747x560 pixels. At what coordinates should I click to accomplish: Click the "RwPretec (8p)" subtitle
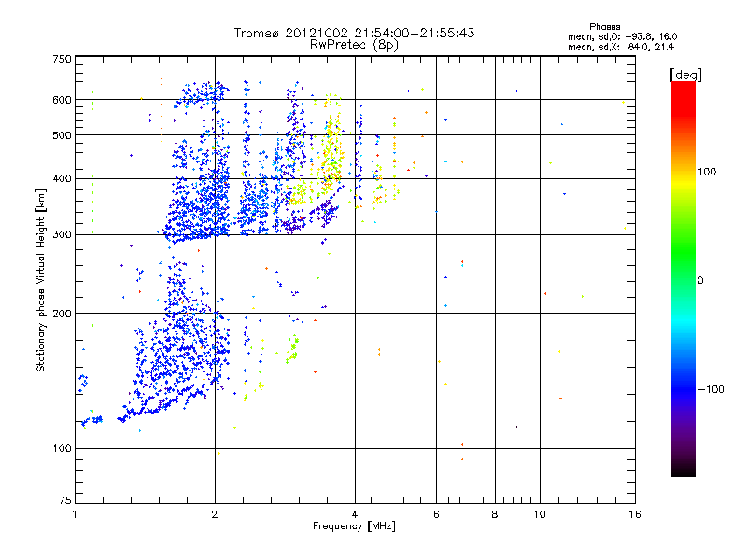coord(354,45)
